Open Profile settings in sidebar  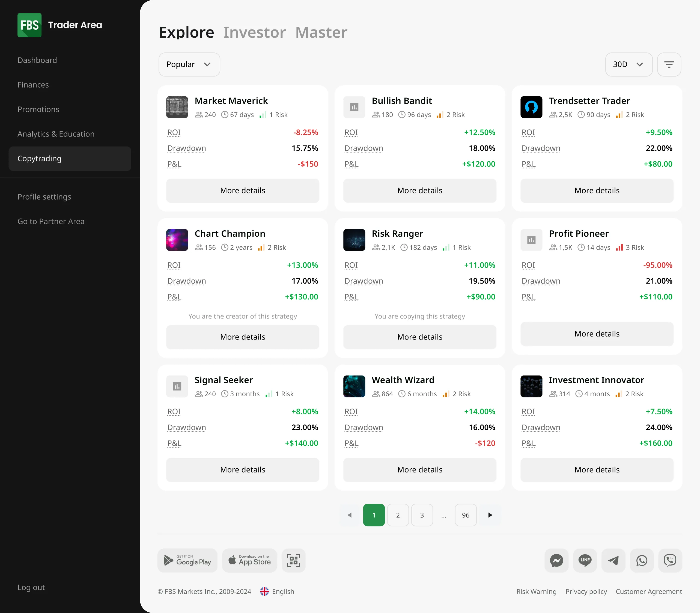click(x=44, y=197)
